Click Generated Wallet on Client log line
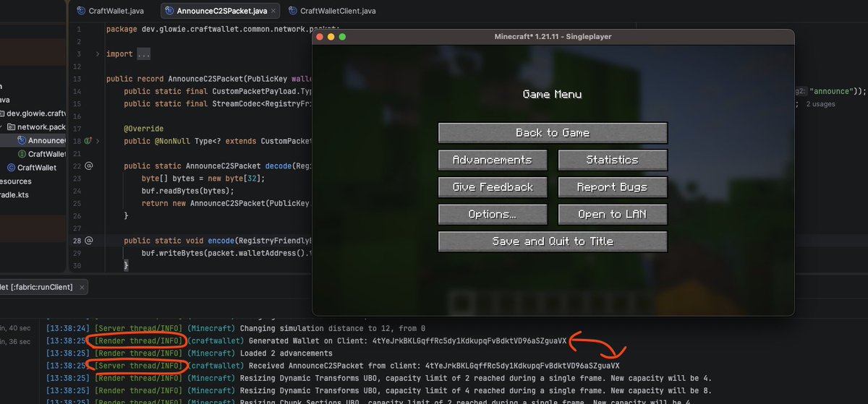The image size is (868, 404). [x=306, y=340]
